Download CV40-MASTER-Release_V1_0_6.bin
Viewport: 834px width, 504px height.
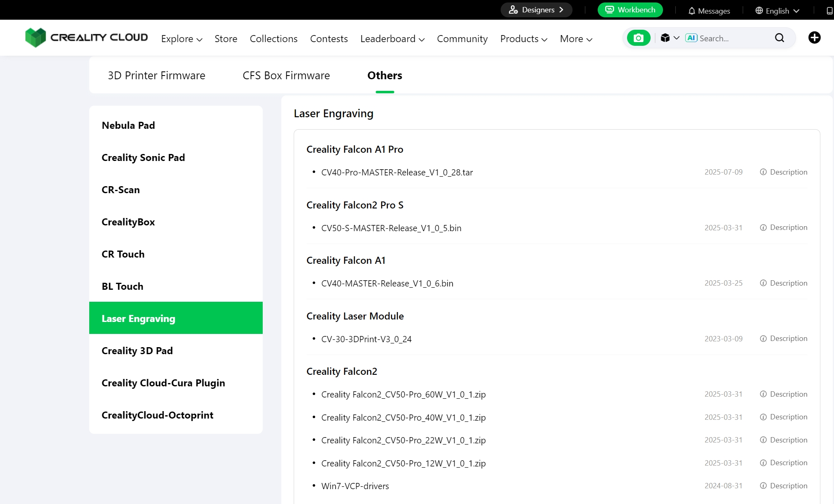click(387, 284)
